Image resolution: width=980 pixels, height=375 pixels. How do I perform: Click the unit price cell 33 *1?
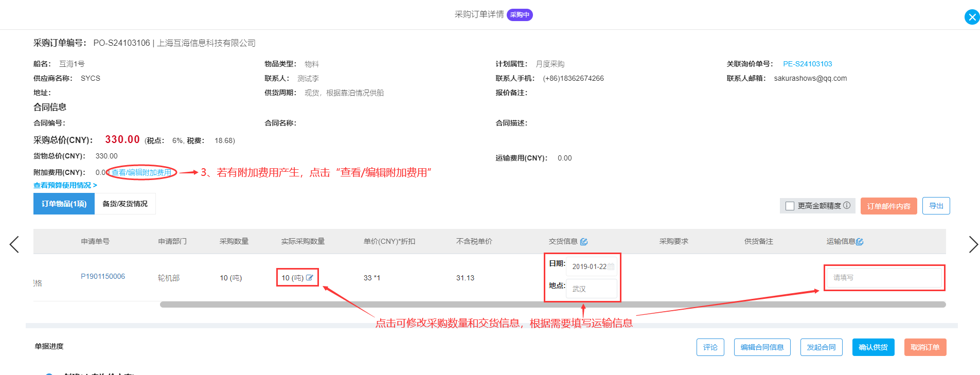(372, 278)
